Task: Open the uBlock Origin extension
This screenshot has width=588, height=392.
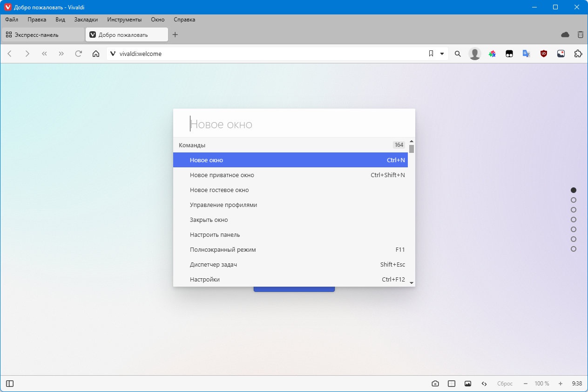Action: coord(544,54)
